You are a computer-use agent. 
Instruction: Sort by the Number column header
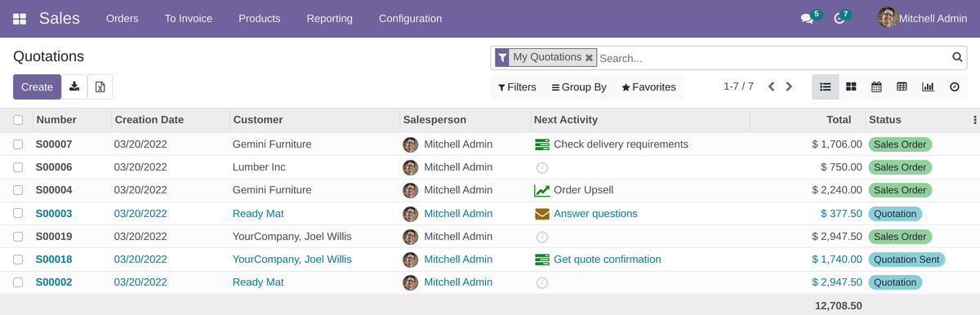tap(56, 120)
